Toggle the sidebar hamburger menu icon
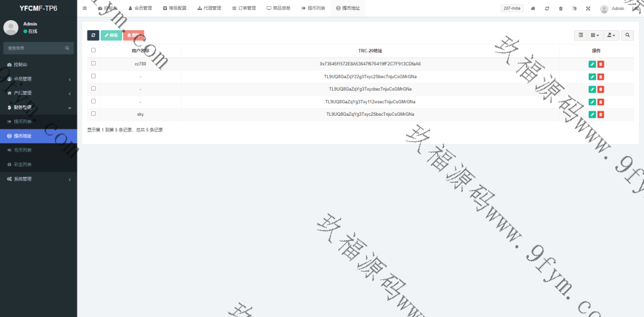 (85, 8)
